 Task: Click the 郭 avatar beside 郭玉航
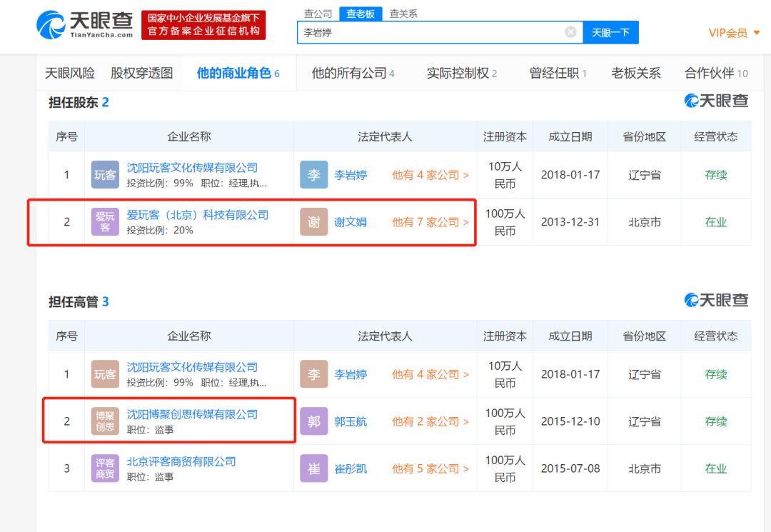pos(314,421)
